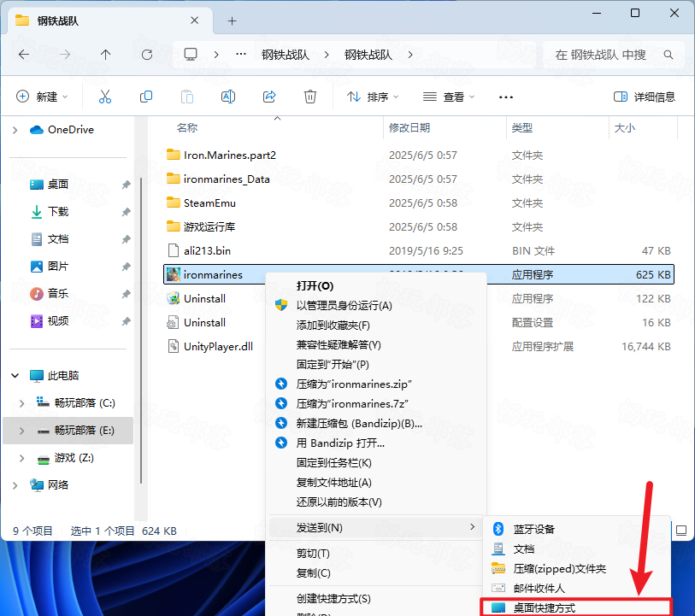This screenshot has height=616, width=695.
Task: Click the Uninstall application file icon
Action: click(174, 298)
